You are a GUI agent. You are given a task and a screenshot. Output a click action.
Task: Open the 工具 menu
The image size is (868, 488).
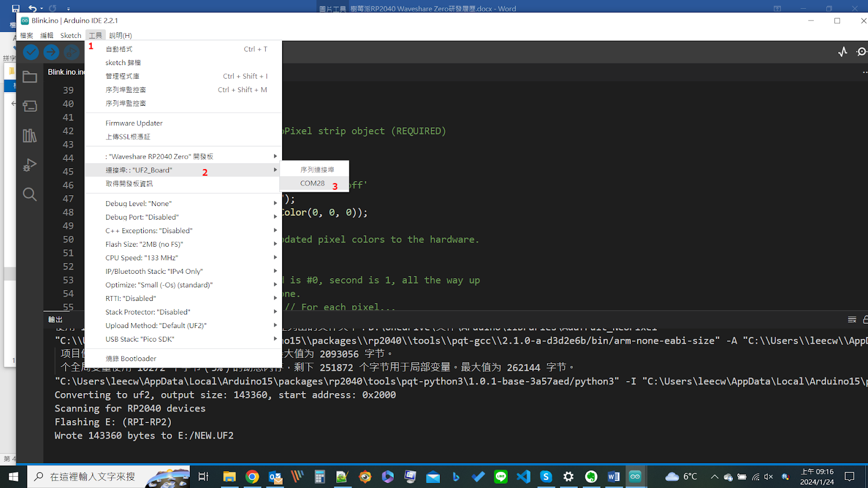coord(95,35)
